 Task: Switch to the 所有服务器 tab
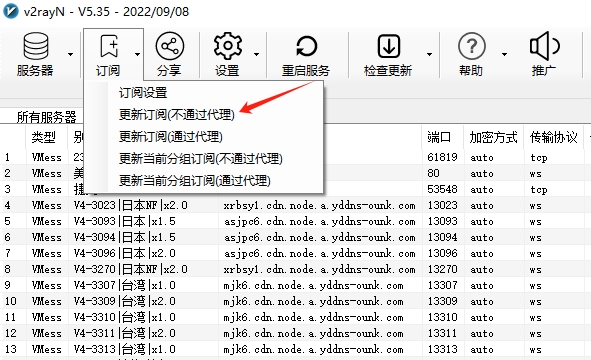[x=46, y=117]
